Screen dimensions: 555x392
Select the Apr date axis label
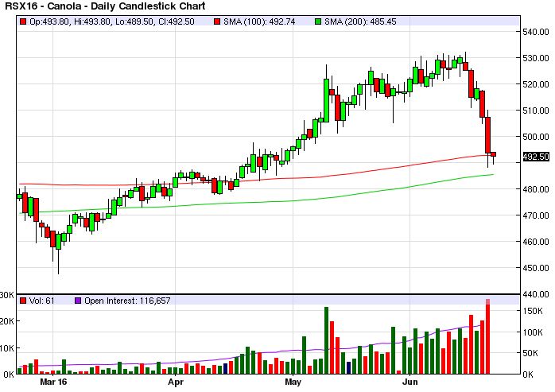click(177, 382)
